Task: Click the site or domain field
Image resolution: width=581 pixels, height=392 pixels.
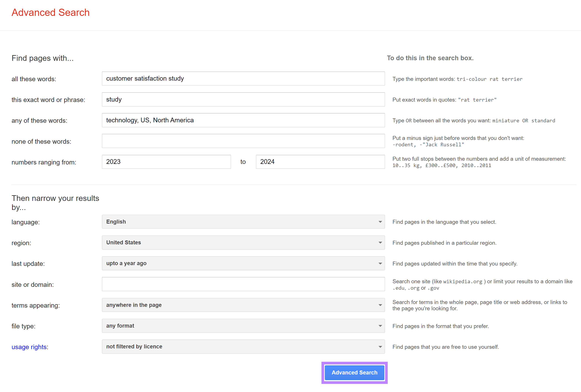Action: 243,284
